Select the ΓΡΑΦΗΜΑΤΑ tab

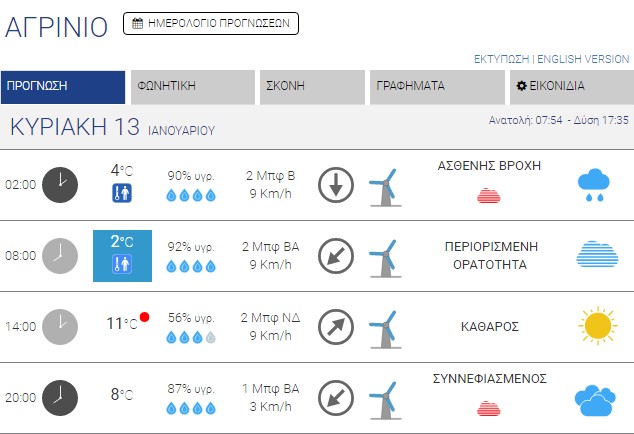435,86
